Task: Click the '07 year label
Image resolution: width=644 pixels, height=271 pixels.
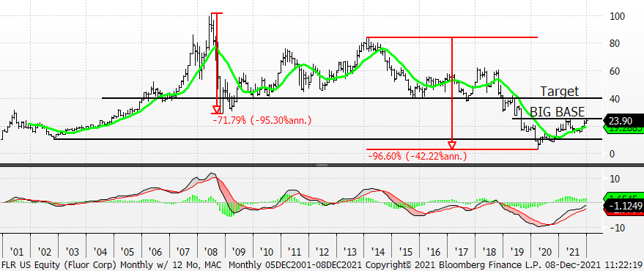Action: pos(183,251)
